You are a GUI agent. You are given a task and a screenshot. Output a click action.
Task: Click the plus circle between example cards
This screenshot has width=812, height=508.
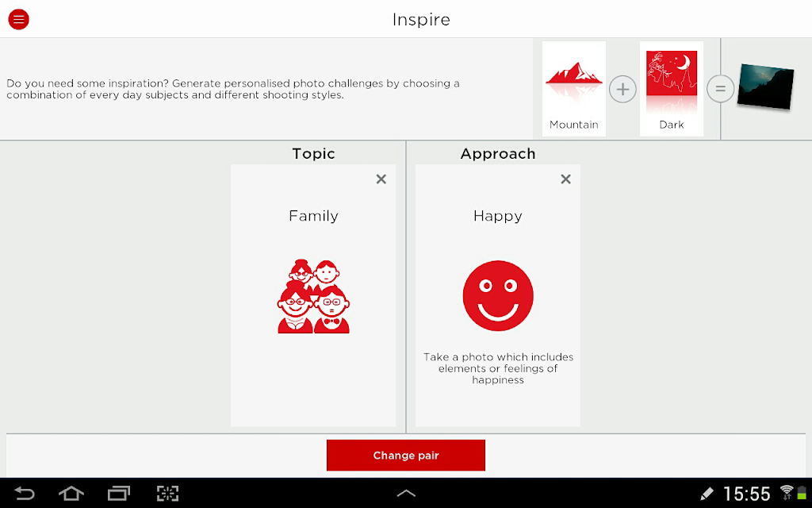622,89
